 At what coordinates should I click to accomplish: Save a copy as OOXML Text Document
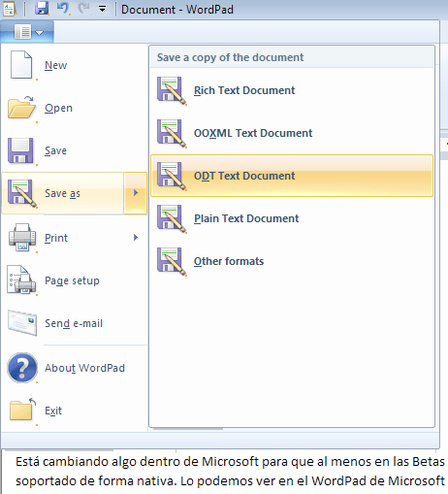(x=292, y=133)
